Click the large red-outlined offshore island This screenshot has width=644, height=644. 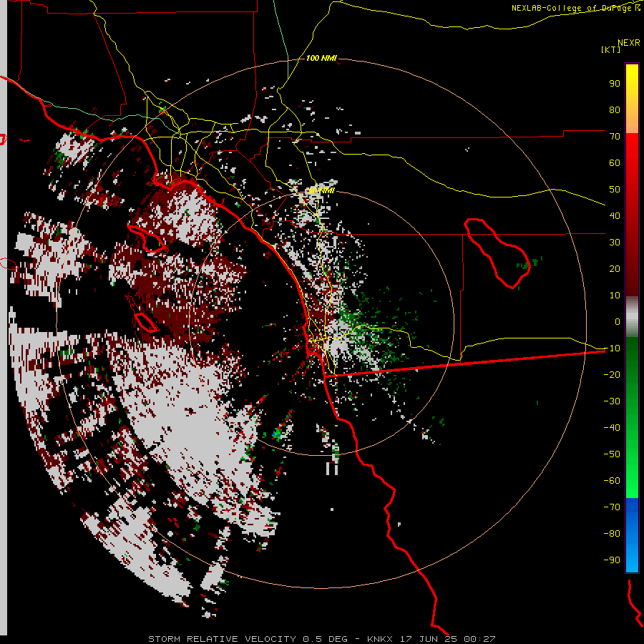(147, 238)
